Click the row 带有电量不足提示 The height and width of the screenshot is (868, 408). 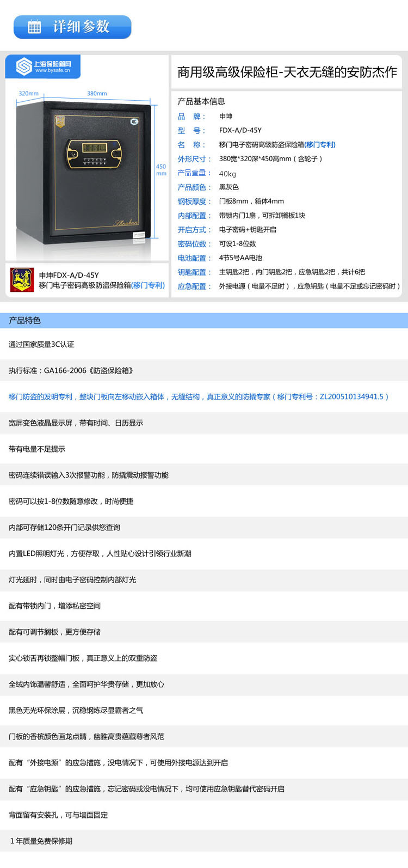click(204, 449)
